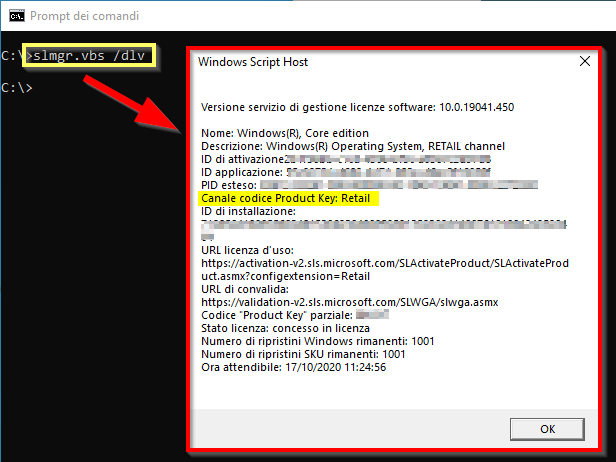Click the 'ID di attivazione' line
616x462 pixels.
point(346,159)
